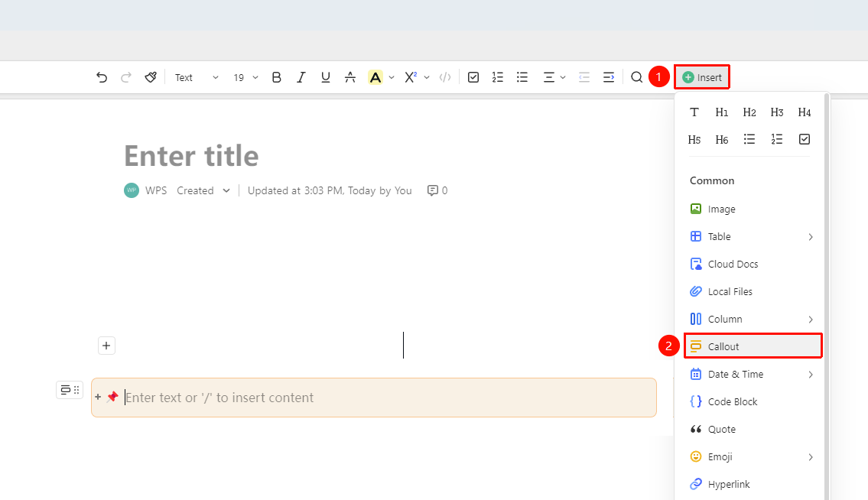Viewport: 868px width, 500px height.
Task: Select the plain Text T icon in Insert panel
Action: click(x=694, y=112)
